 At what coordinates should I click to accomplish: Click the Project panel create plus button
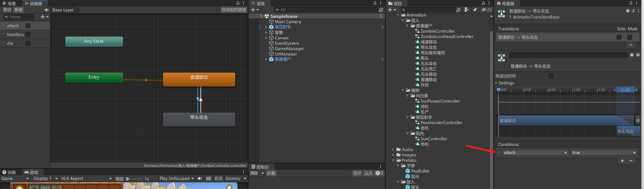tap(390, 10)
